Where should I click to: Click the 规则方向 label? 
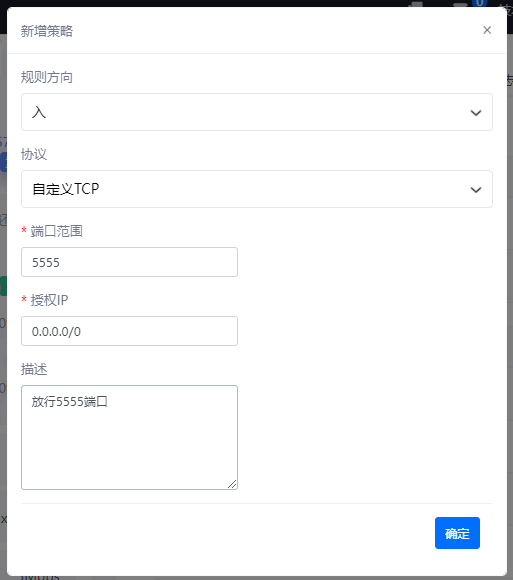47,77
